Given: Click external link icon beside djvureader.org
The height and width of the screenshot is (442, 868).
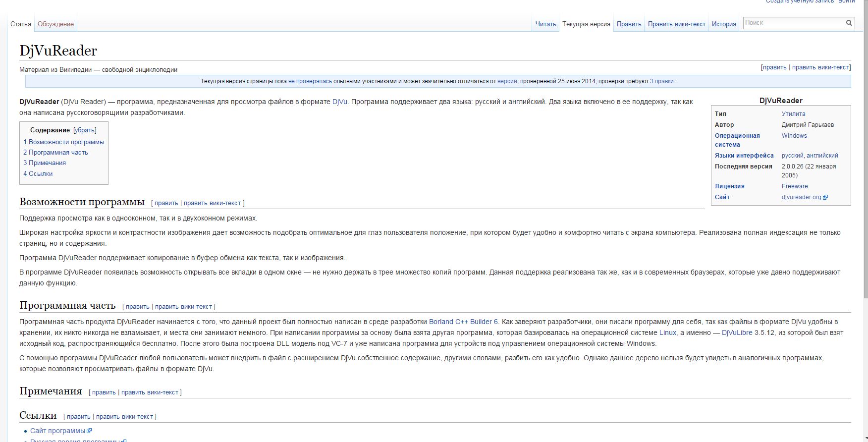Looking at the screenshot, I should pos(825,197).
